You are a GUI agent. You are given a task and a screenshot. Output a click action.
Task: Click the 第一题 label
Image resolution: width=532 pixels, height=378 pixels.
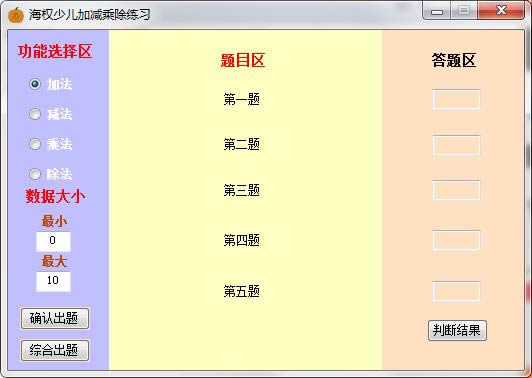(x=242, y=99)
